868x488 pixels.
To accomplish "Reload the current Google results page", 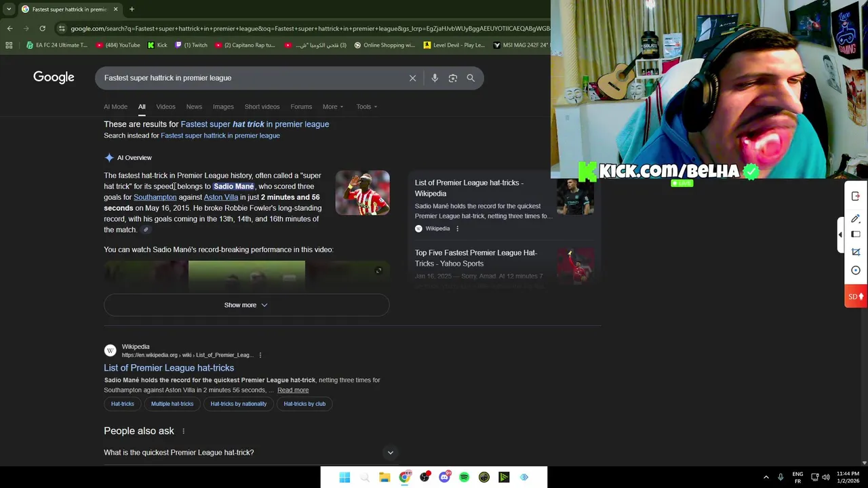I will [42, 28].
